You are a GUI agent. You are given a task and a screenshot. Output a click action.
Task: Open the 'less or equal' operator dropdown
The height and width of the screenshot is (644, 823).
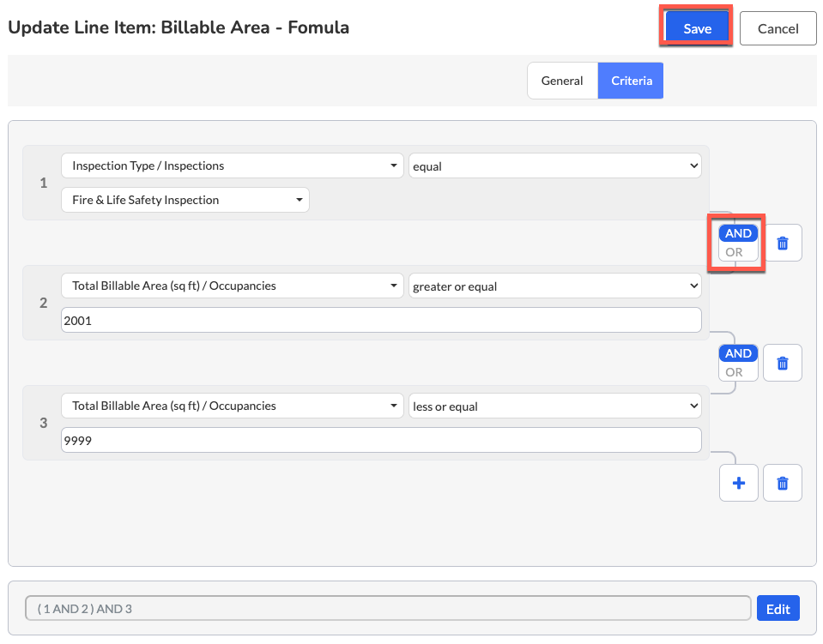coord(554,406)
